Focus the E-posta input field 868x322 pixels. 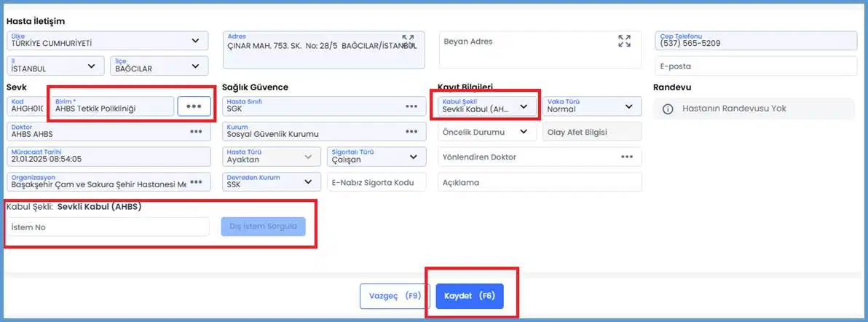point(756,66)
